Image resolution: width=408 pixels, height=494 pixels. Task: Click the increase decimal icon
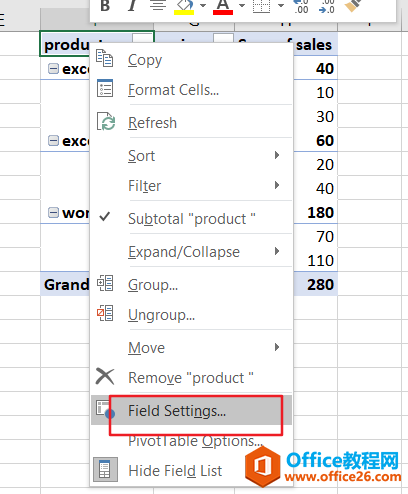coord(300,6)
